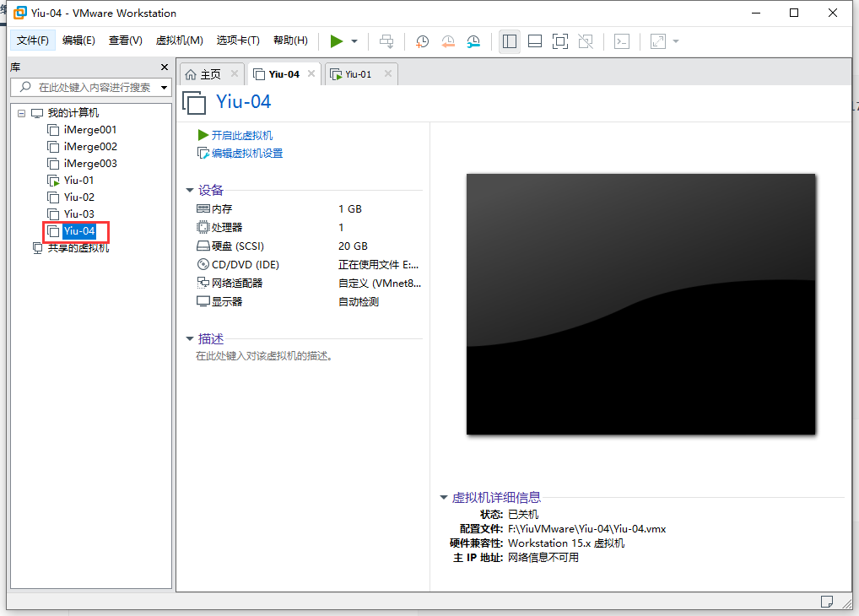
Task: Select iMerge001 virtual machine
Action: coord(89,130)
